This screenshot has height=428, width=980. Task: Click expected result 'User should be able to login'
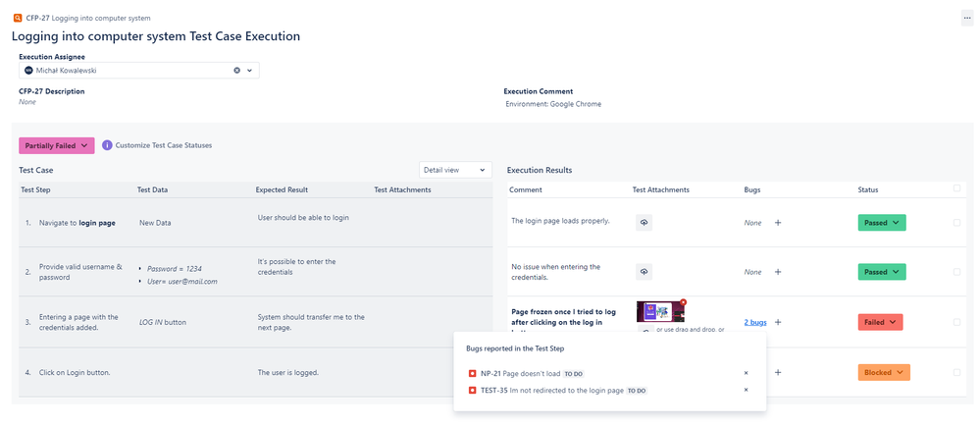pos(303,217)
